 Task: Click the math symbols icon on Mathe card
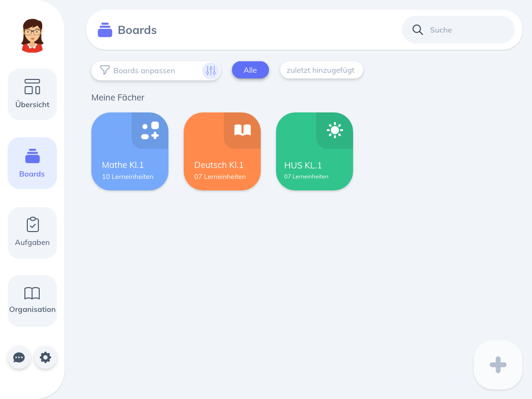pos(150,130)
